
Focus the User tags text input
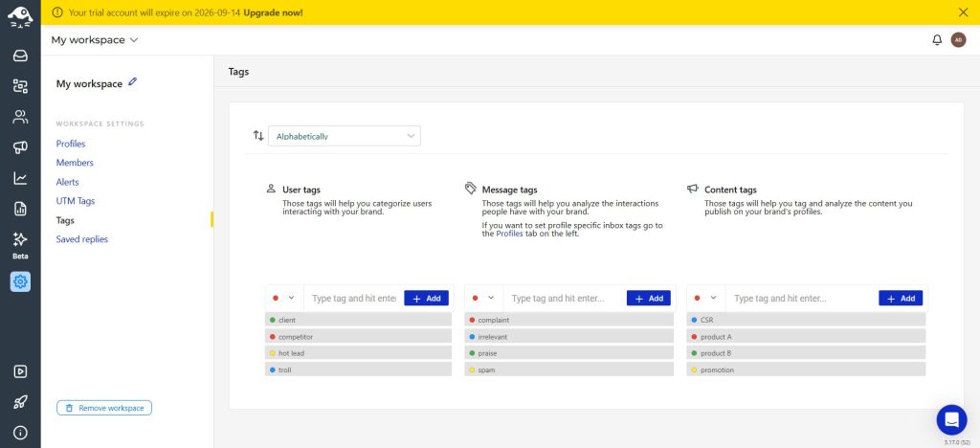(354, 298)
